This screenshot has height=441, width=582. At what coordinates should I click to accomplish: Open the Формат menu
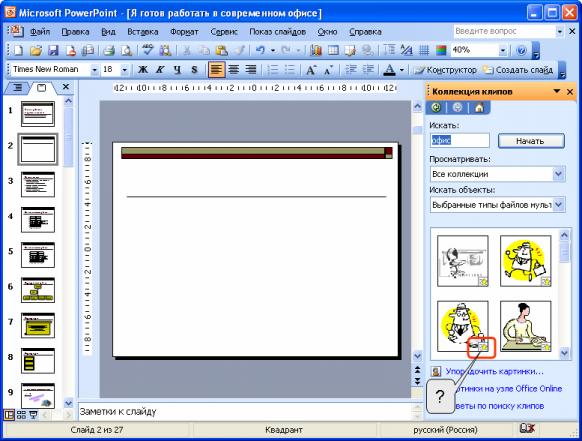point(184,32)
